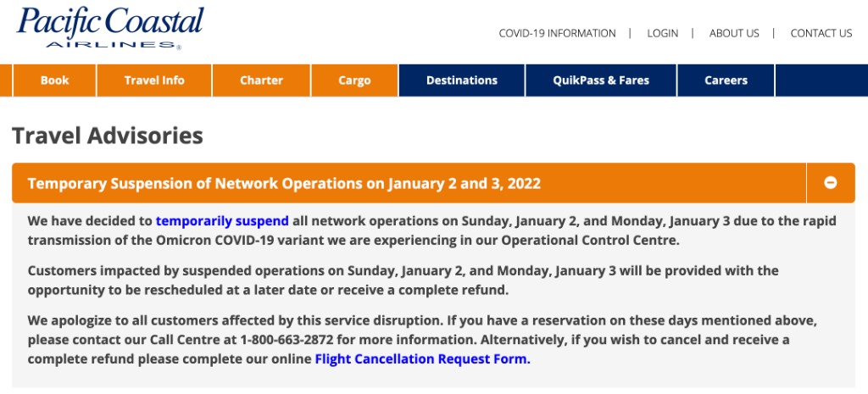Click the paragraph about rescheduling or complete refund
Viewport: 868px width, 394px height.
click(x=403, y=280)
